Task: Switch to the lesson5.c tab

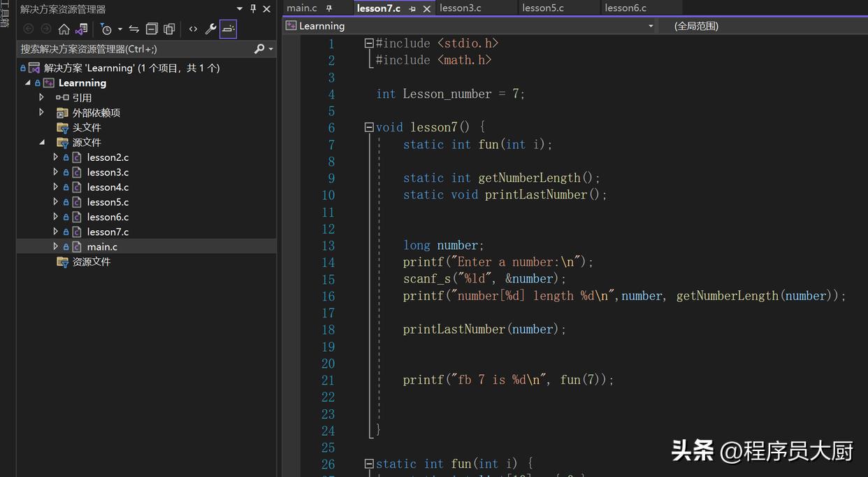Action: 543,8
